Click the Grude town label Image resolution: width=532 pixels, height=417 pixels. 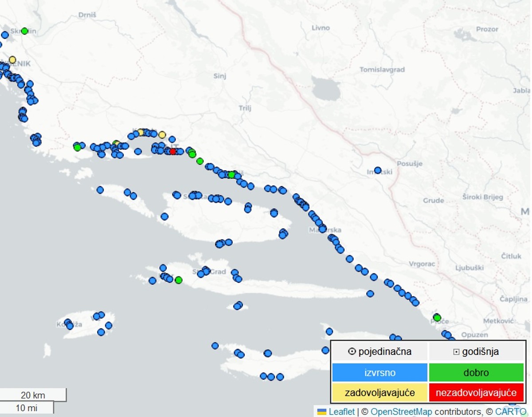click(x=433, y=200)
